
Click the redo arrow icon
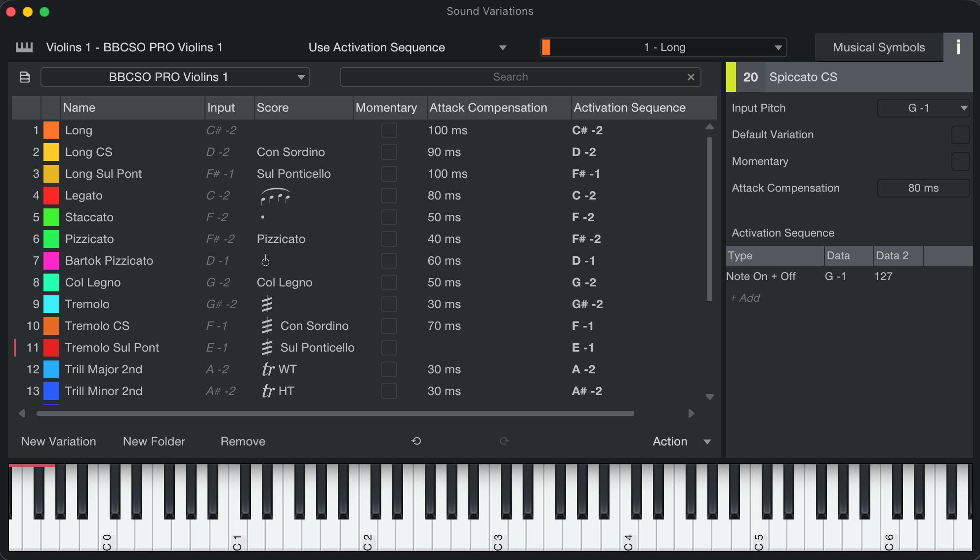tap(504, 441)
